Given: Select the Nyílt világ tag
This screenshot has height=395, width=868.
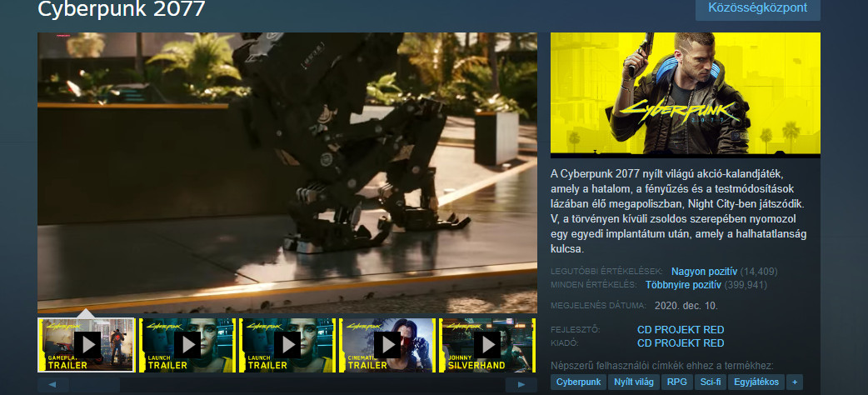Looking at the screenshot, I should tap(635, 382).
